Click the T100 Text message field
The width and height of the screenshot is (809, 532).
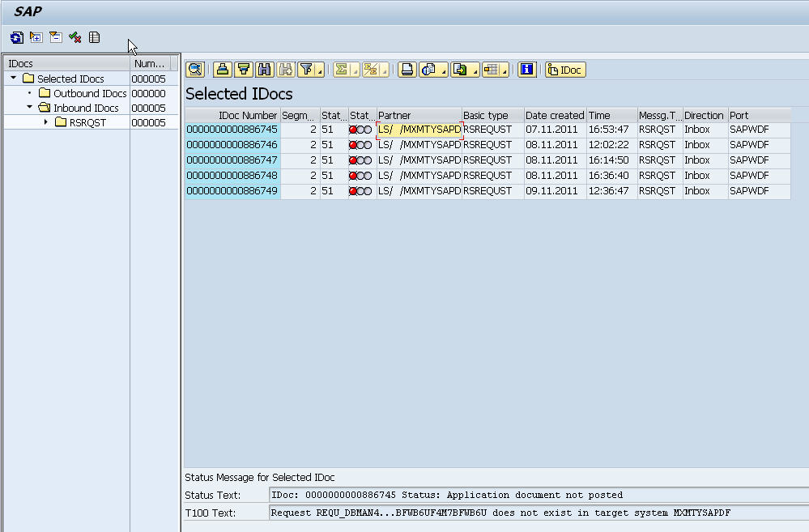point(538,513)
